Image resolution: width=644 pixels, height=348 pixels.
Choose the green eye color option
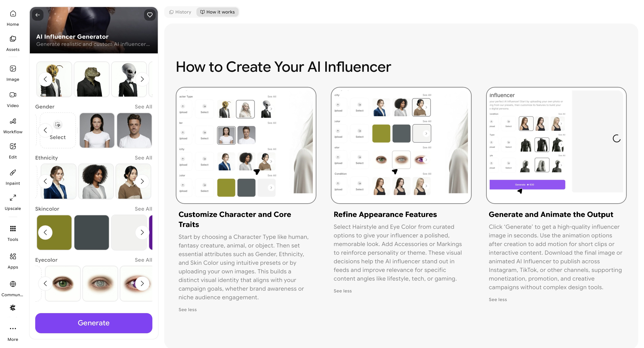(63, 283)
